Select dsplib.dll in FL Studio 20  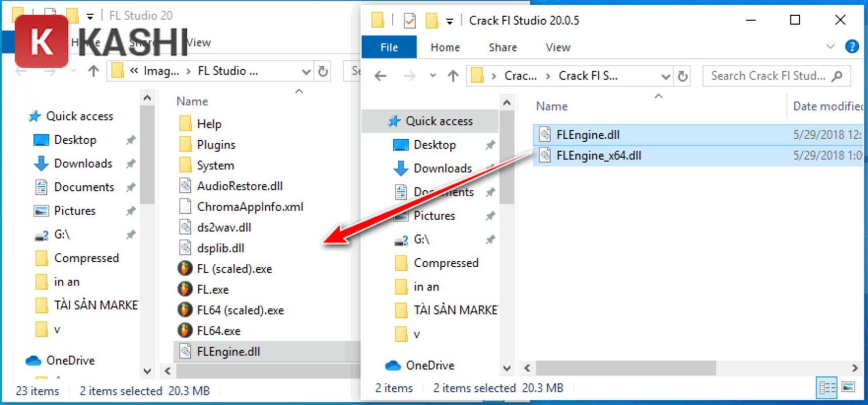221,248
